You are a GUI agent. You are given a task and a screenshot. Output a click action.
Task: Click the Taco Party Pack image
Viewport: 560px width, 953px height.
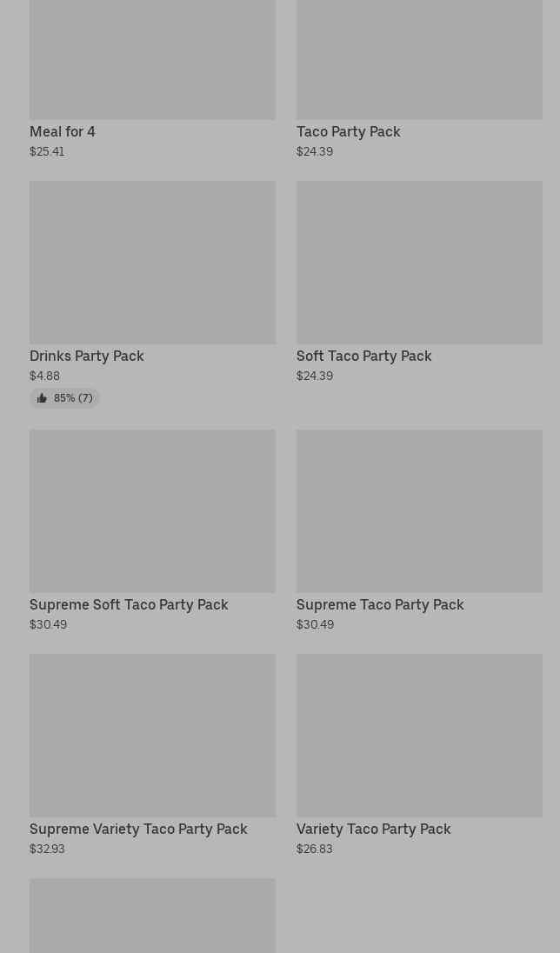coord(419,59)
